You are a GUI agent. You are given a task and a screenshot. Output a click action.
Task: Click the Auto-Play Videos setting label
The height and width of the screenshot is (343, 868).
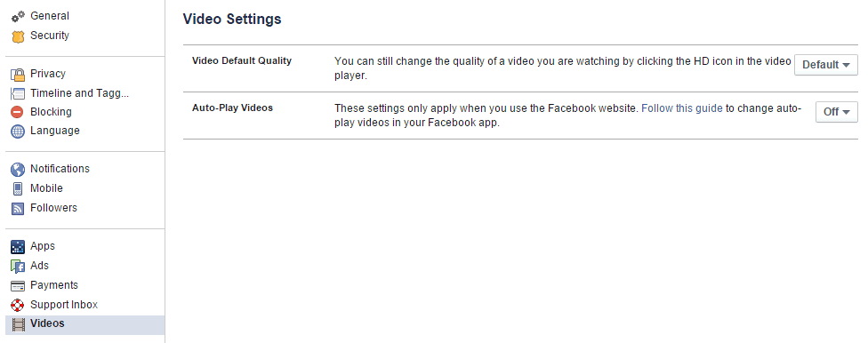[x=232, y=108]
